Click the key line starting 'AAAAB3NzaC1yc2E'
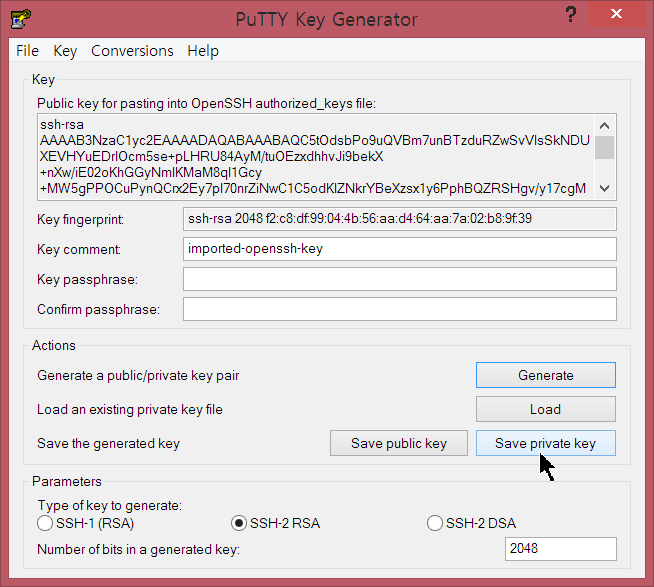Image resolution: width=654 pixels, height=587 pixels. click(314, 140)
